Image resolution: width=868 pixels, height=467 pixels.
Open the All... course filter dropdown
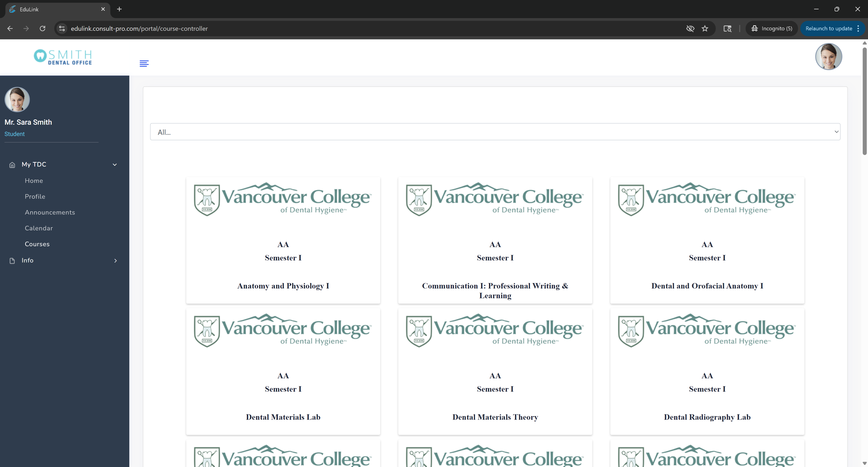pos(495,132)
